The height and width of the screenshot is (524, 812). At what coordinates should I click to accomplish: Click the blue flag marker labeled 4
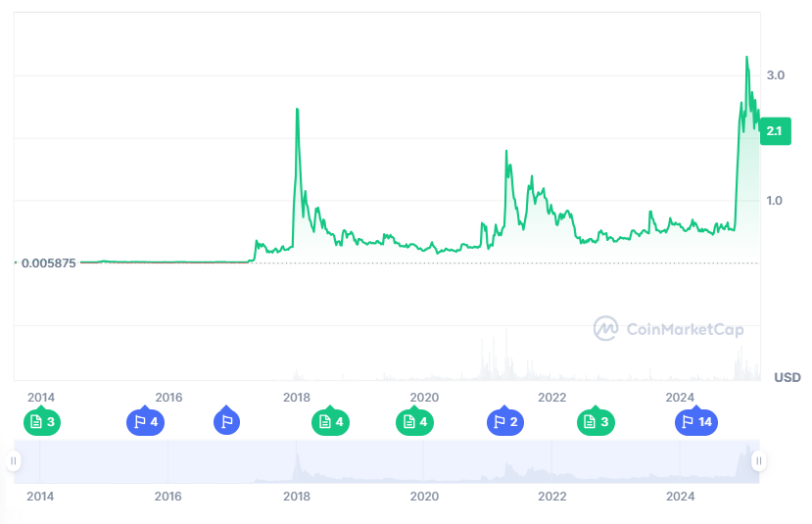coord(144,422)
